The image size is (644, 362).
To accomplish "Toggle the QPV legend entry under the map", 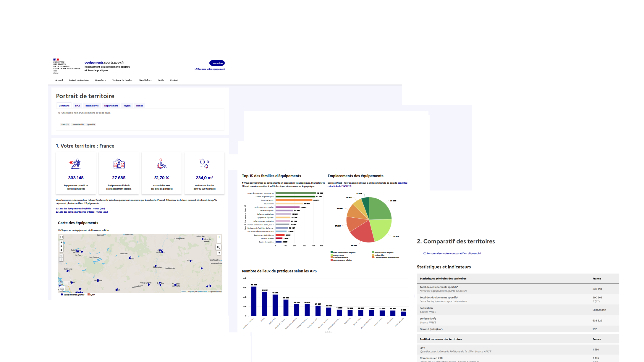I will pyautogui.click(x=89, y=295).
